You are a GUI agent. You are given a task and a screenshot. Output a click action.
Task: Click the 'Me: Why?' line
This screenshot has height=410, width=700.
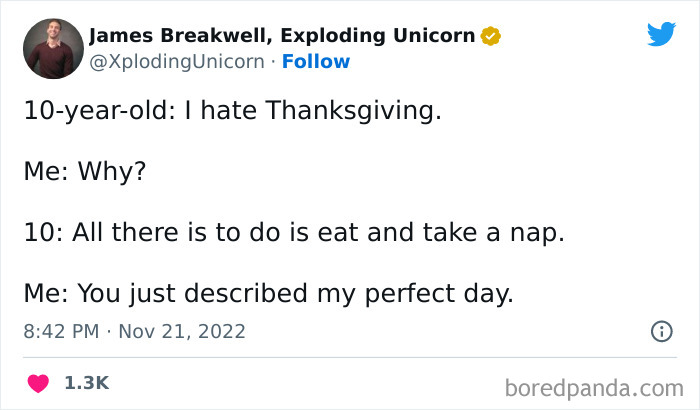tap(85, 171)
